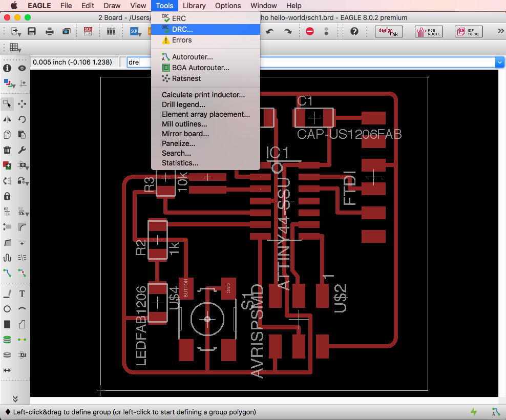
Task: Click the Design Link button
Action: coord(389,31)
